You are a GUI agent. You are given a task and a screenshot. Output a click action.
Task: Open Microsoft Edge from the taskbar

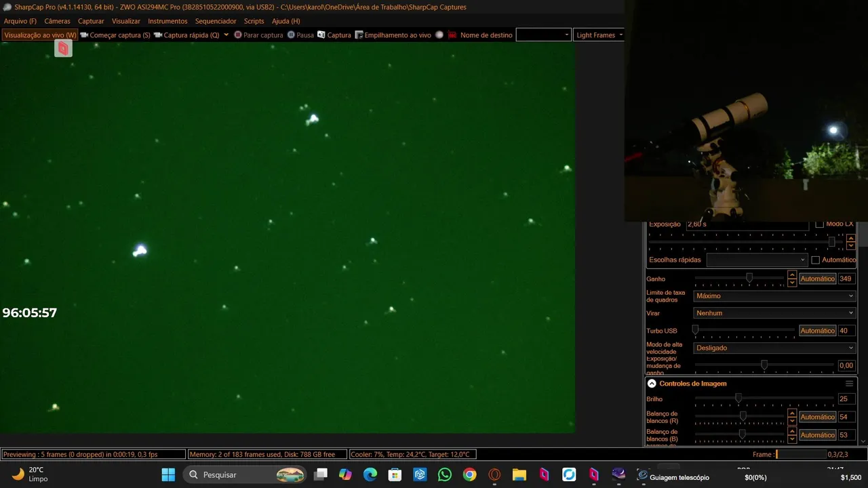(x=370, y=474)
